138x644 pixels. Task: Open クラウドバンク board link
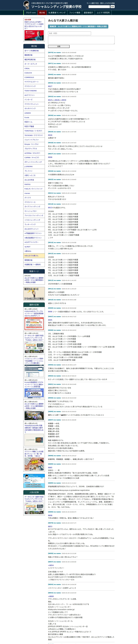click(34, 86)
